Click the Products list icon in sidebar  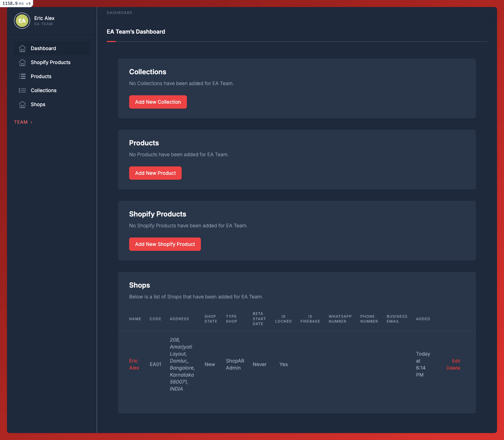coord(22,76)
